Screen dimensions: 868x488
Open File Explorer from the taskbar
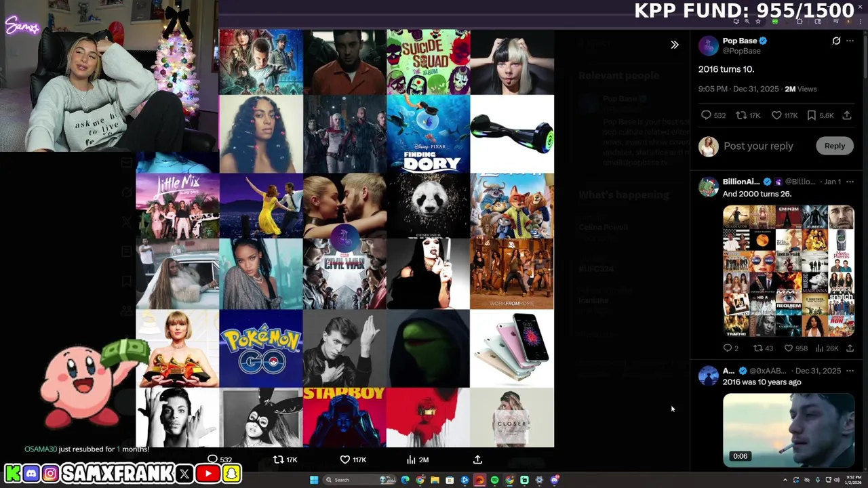point(435,480)
